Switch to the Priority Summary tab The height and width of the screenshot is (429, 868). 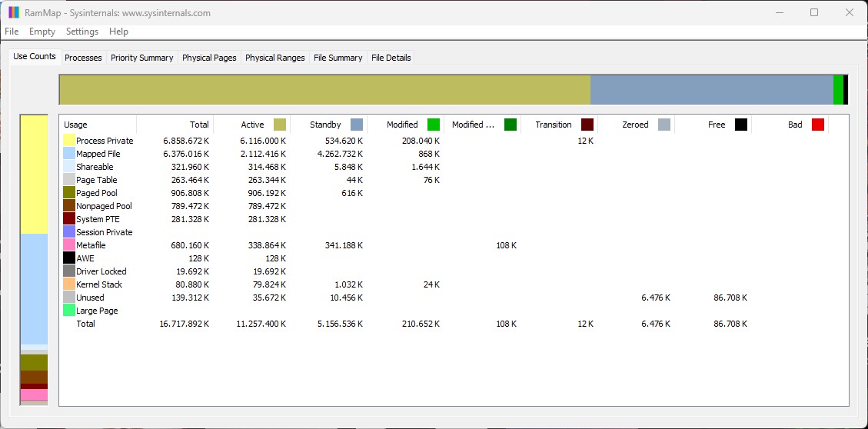pyautogui.click(x=141, y=58)
